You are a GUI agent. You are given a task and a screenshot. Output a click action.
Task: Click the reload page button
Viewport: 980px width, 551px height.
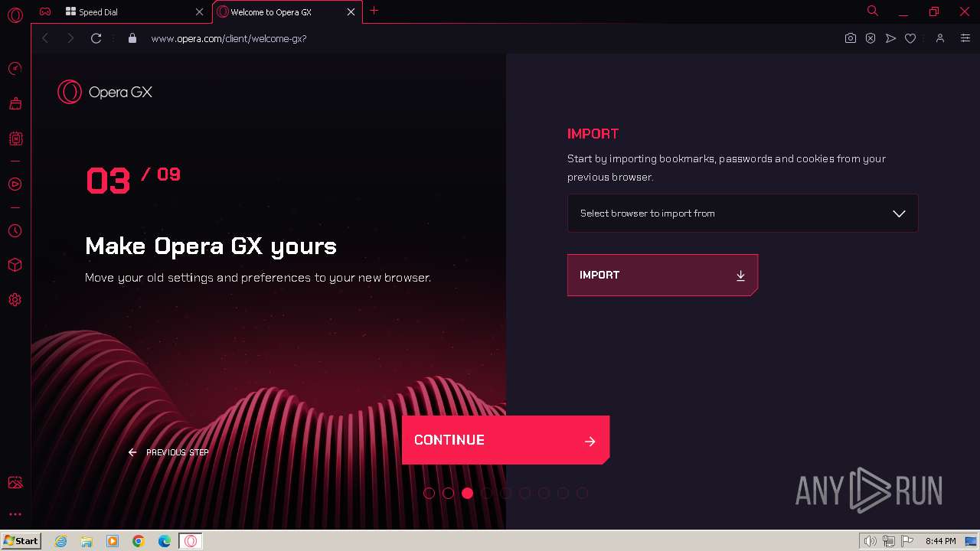[96, 38]
